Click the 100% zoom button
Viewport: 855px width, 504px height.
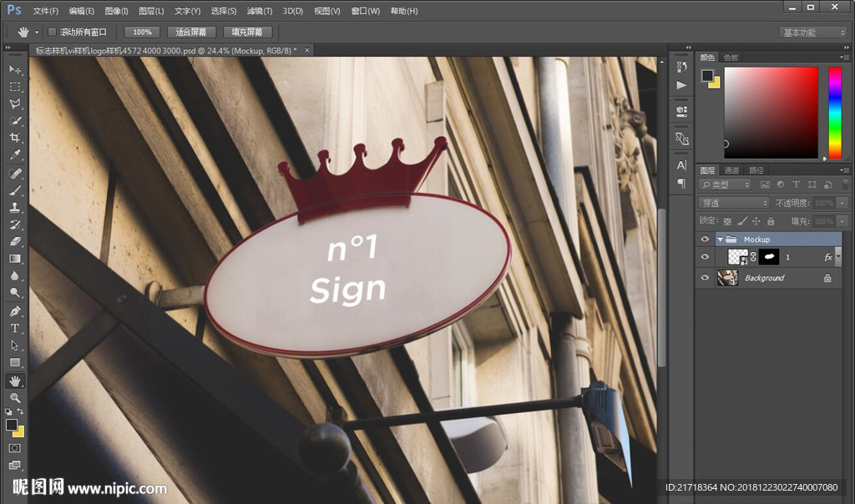(x=142, y=33)
